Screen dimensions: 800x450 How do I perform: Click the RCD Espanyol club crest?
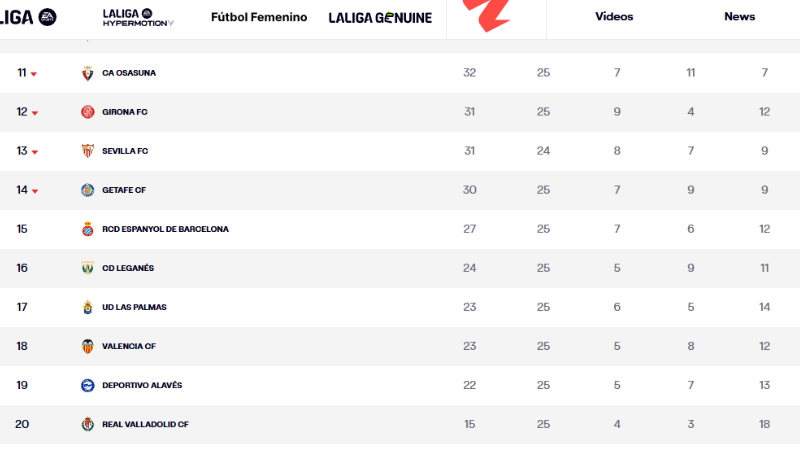pyautogui.click(x=88, y=229)
